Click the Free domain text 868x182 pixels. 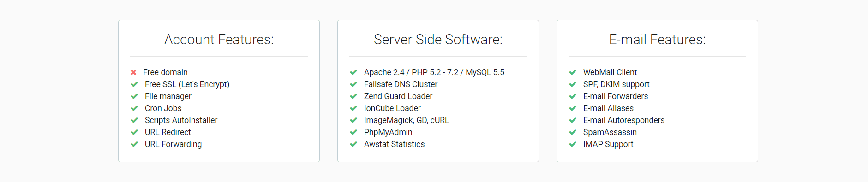[x=165, y=72]
